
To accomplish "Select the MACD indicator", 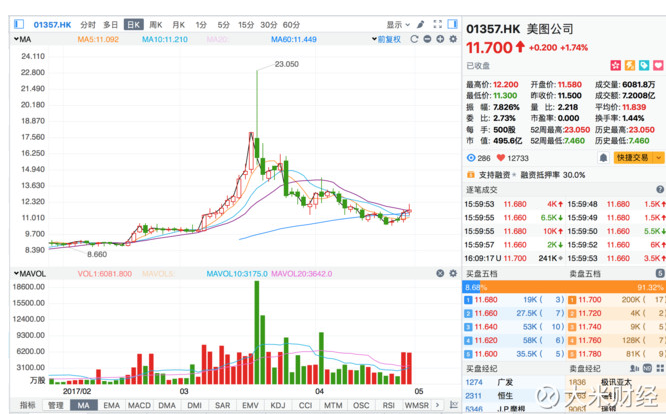I will coord(139,405).
